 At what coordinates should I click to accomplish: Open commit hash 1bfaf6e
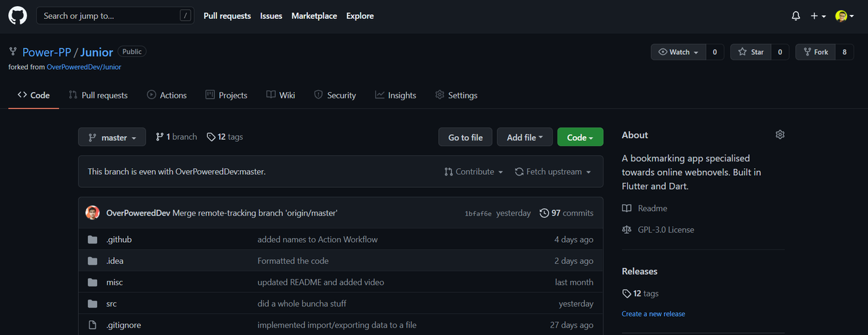pos(478,214)
